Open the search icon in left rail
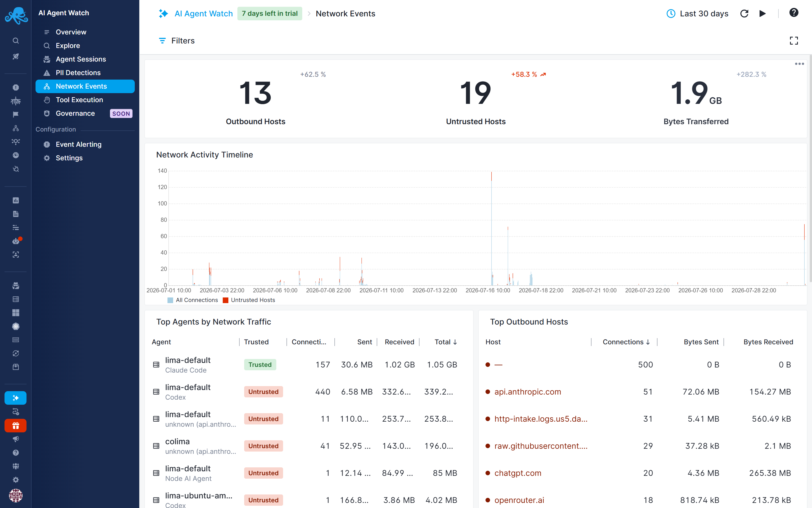The height and width of the screenshot is (508, 812). click(16, 41)
